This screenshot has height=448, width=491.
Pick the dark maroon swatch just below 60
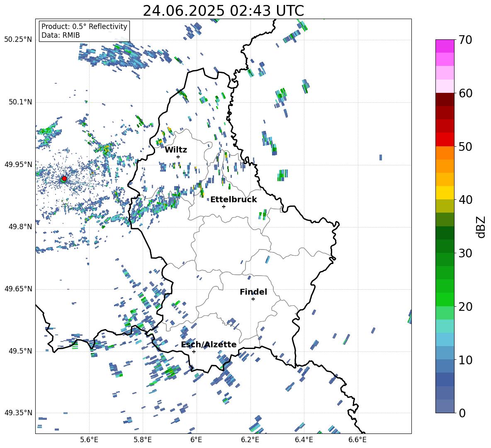pos(445,99)
